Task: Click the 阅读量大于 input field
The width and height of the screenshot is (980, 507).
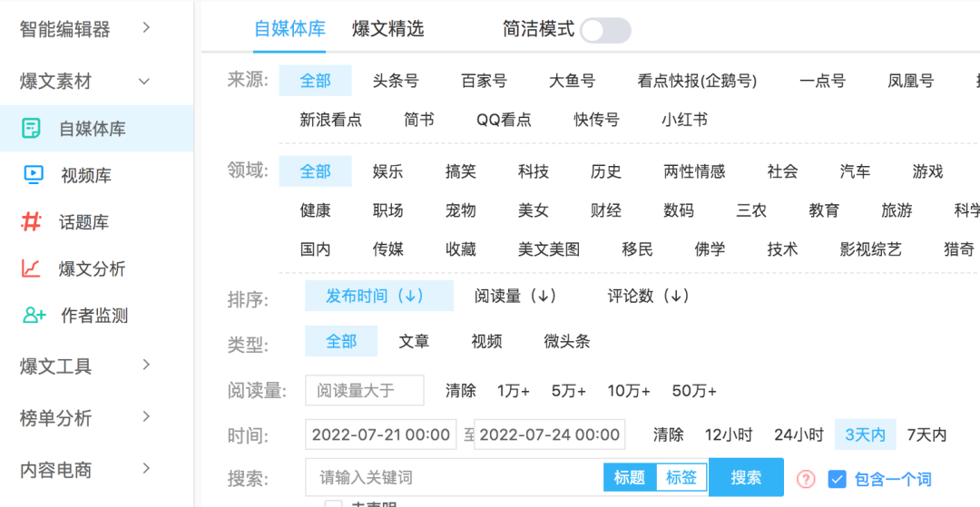Action: click(365, 390)
